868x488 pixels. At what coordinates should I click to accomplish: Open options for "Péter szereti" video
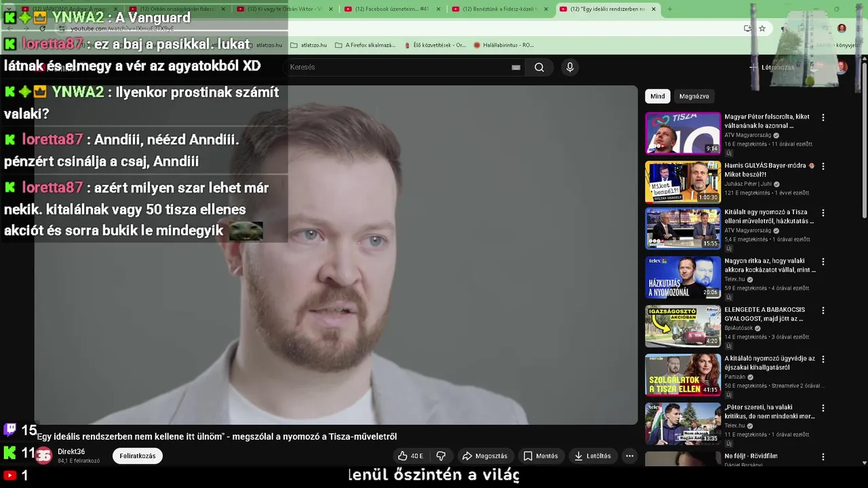(823, 408)
